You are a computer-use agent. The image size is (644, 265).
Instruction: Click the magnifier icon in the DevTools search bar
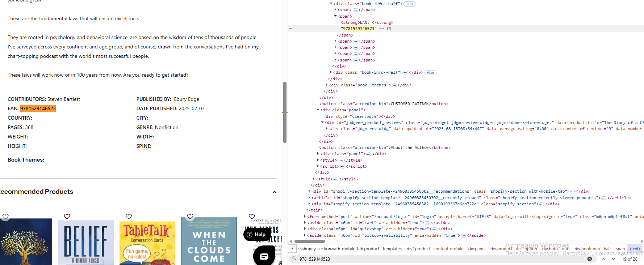pyautogui.click(x=294, y=259)
